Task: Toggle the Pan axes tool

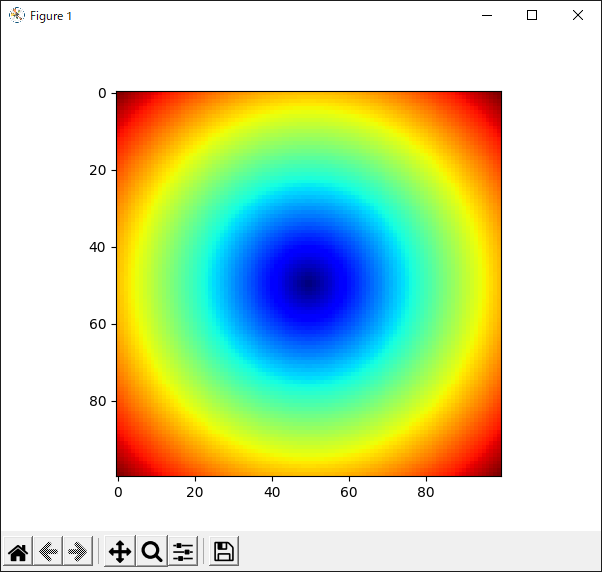Action: point(119,551)
